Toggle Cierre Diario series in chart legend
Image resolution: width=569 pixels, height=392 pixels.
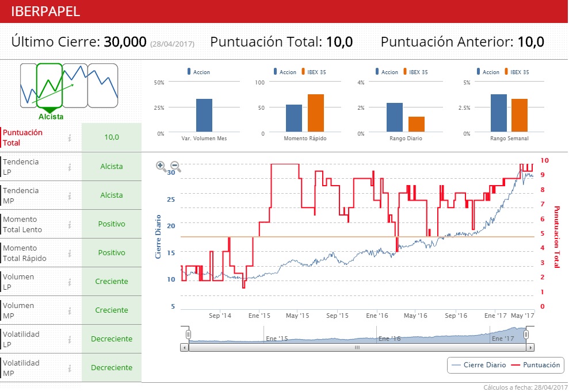click(x=479, y=365)
